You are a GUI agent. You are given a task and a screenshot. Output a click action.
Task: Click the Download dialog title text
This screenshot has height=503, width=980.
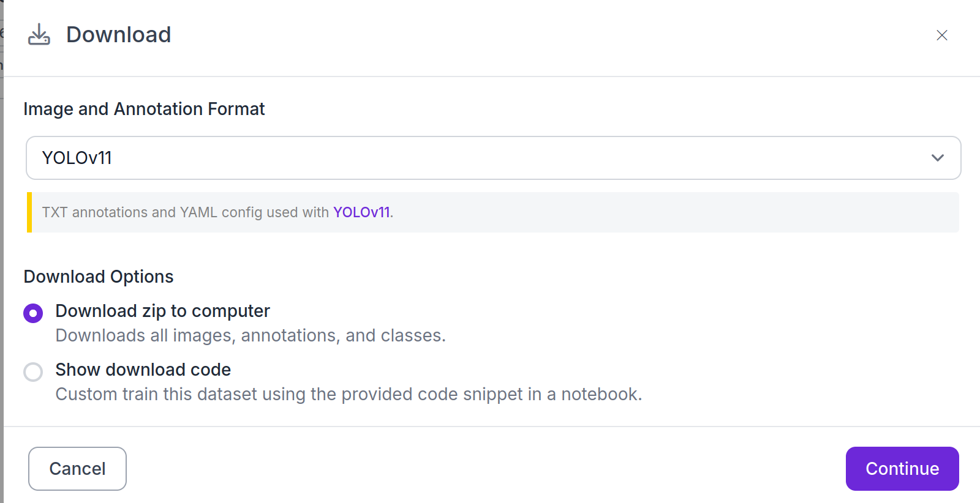point(119,35)
